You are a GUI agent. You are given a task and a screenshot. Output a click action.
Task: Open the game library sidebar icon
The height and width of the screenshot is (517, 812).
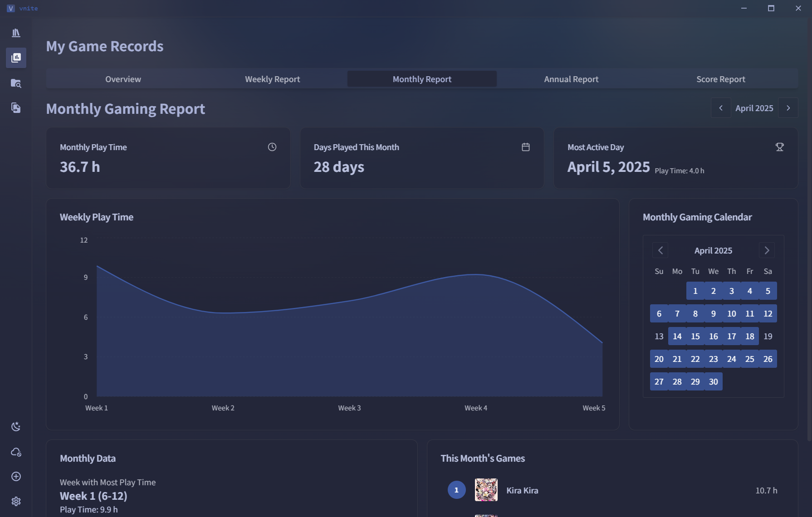coord(16,33)
